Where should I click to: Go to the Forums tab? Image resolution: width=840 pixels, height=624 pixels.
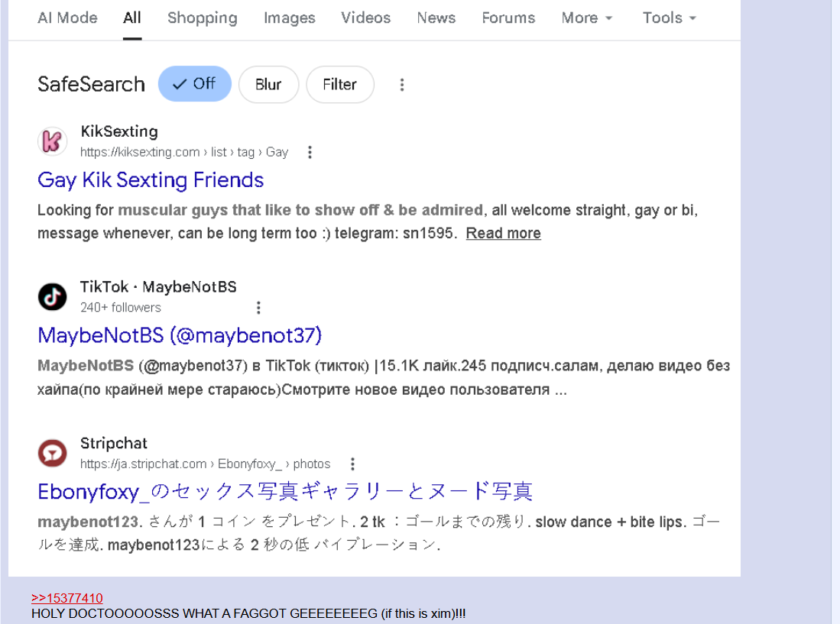point(508,18)
